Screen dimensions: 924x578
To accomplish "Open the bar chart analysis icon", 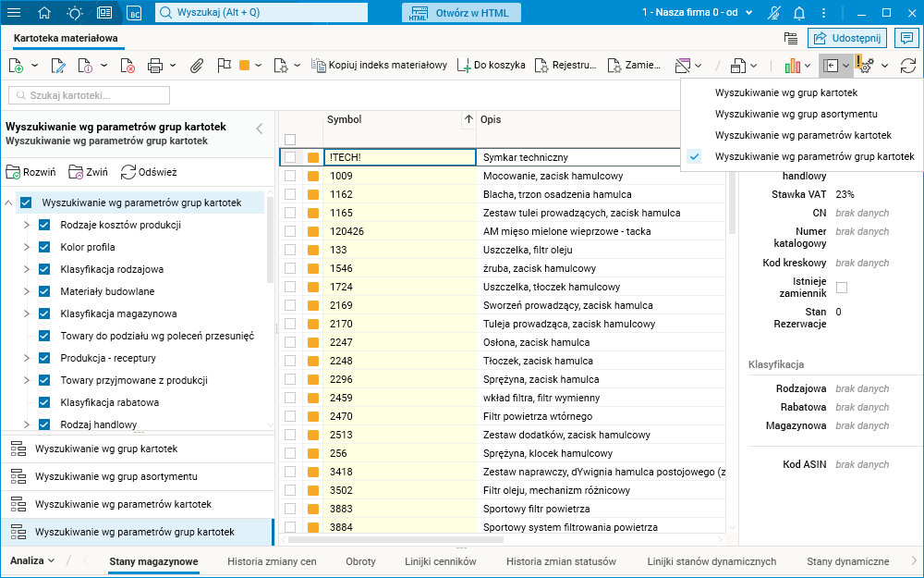I will tap(792, 66).
